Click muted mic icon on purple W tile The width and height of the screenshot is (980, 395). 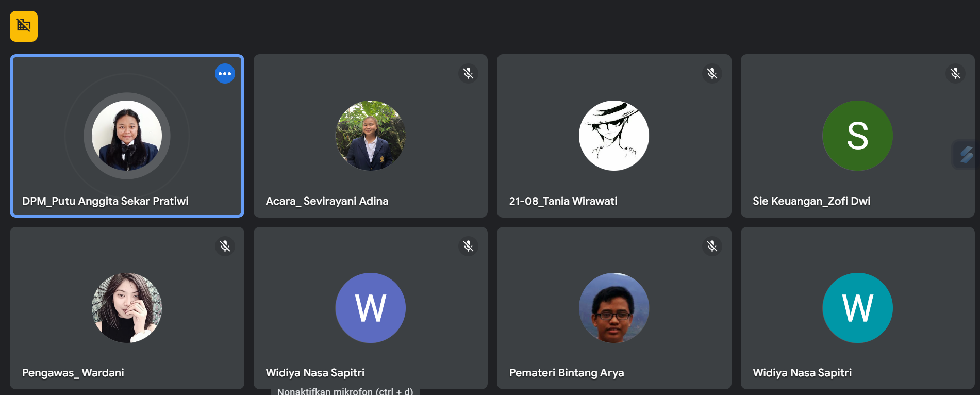click(468, 246)
